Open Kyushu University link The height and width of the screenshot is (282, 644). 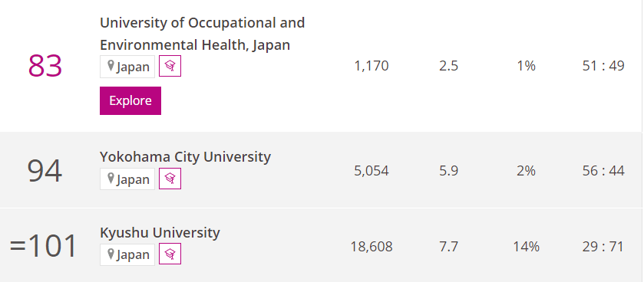coord(160,232)
